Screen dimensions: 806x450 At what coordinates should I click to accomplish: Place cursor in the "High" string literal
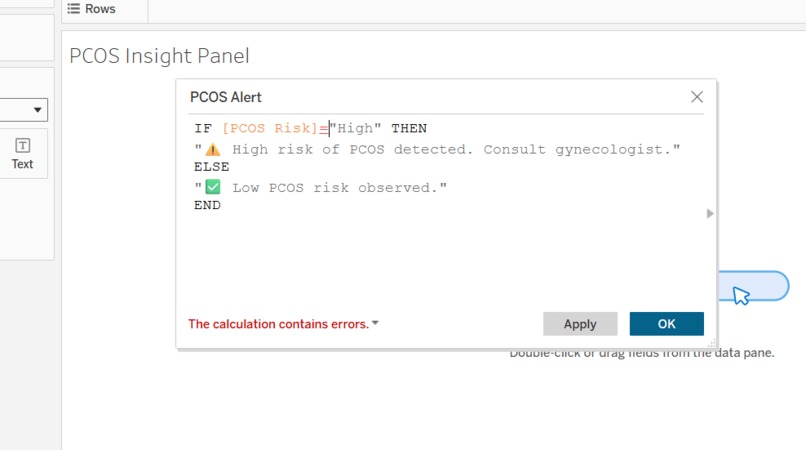tap(356, 128)
